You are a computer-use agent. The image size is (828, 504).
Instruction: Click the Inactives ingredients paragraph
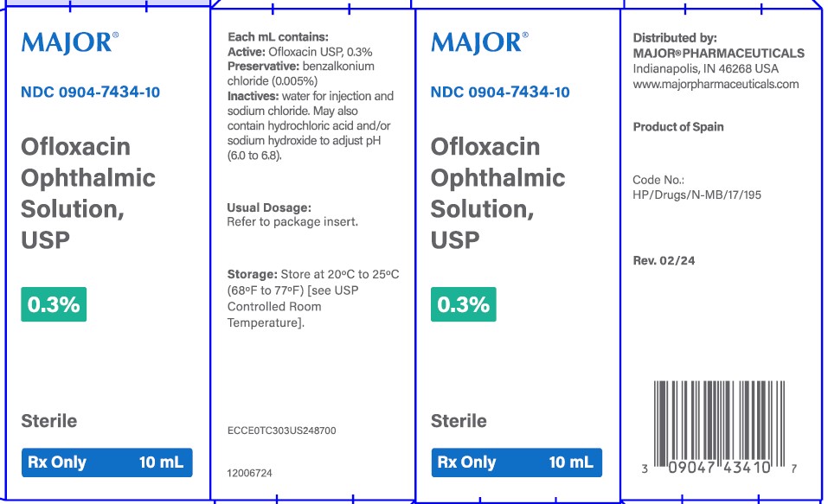(x=310, y=125)
